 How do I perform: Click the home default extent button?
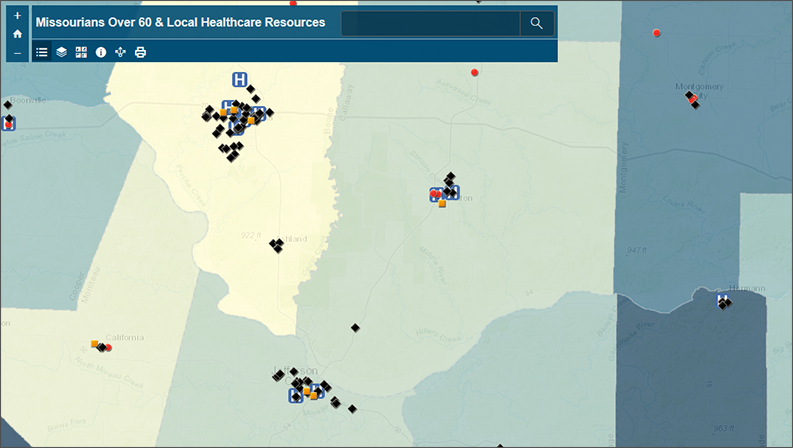pyautogui.click(x=17, y=33)
